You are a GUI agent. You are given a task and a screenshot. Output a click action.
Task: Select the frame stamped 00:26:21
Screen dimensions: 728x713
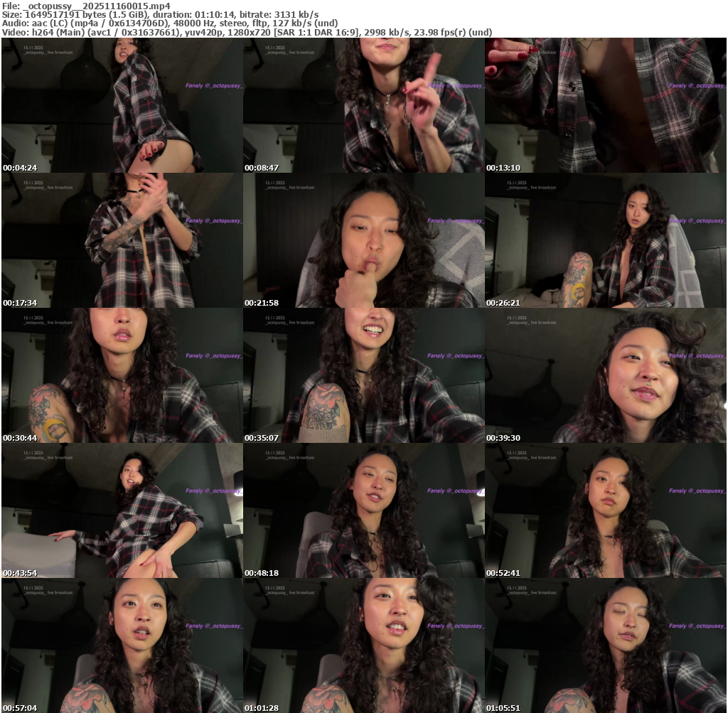(606, 240)
